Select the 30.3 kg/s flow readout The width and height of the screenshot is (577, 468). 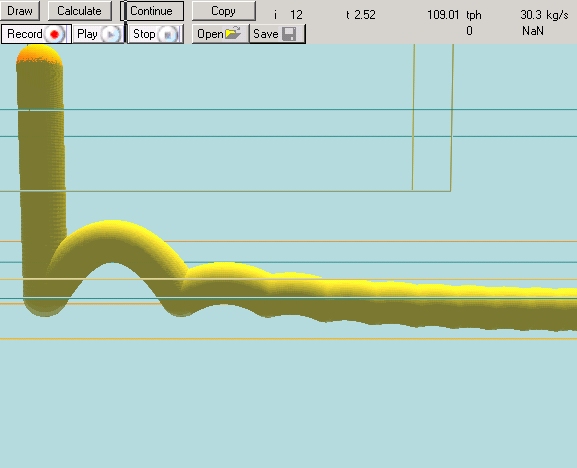544,15
